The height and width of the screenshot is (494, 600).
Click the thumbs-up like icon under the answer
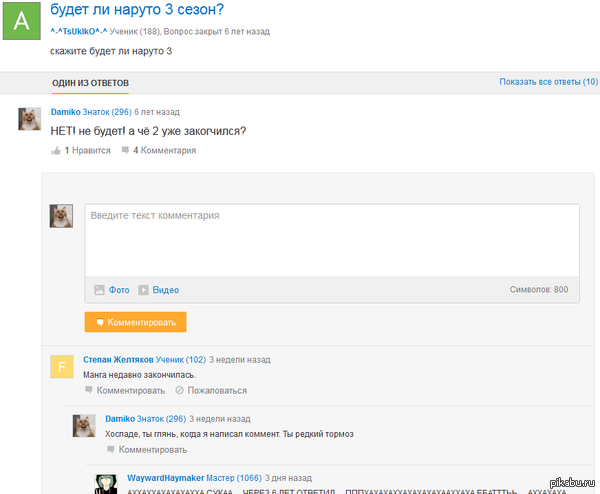[56, 151]
